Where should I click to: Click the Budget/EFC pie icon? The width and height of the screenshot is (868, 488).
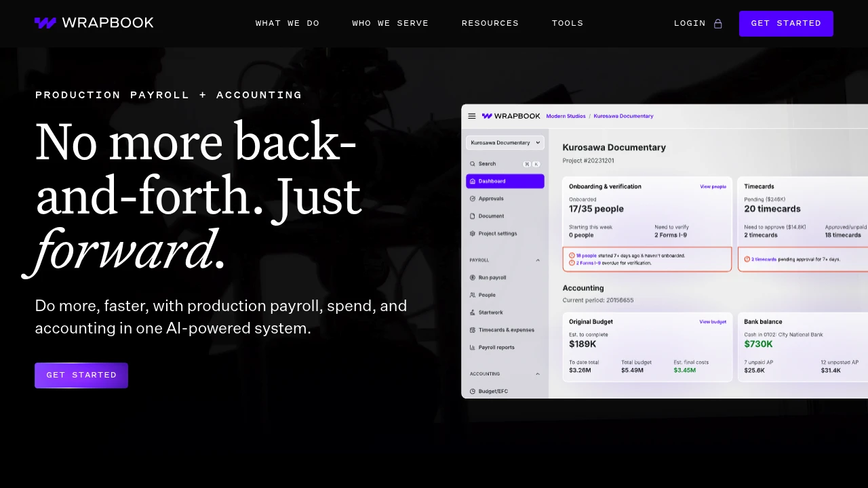coord(473,391)
